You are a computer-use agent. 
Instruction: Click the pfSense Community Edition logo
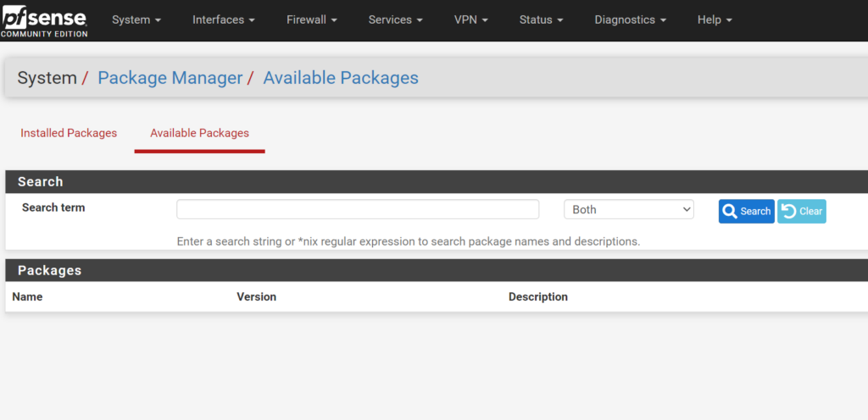44,20
